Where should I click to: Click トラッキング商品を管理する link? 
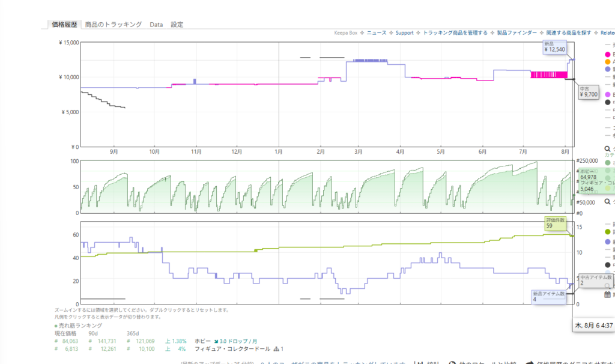click(x=455, y=33)
